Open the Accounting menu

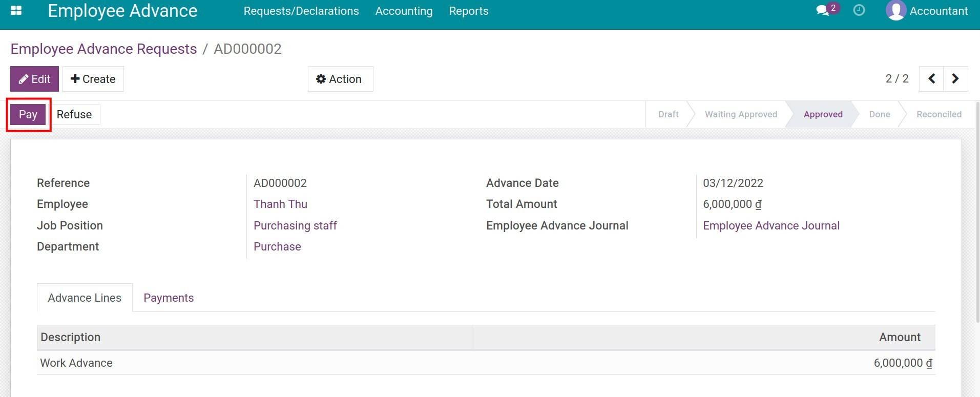coord(404,11)
